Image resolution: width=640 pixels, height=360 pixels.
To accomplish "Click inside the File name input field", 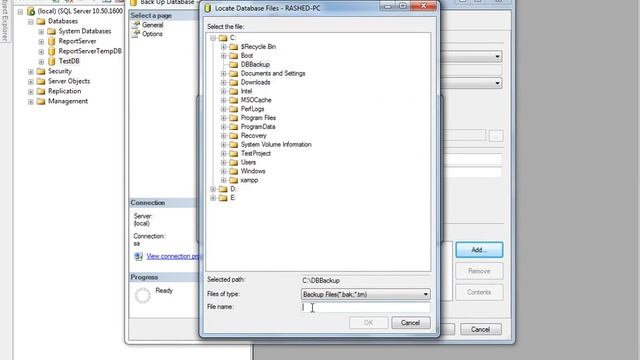I will click(365, 307).
